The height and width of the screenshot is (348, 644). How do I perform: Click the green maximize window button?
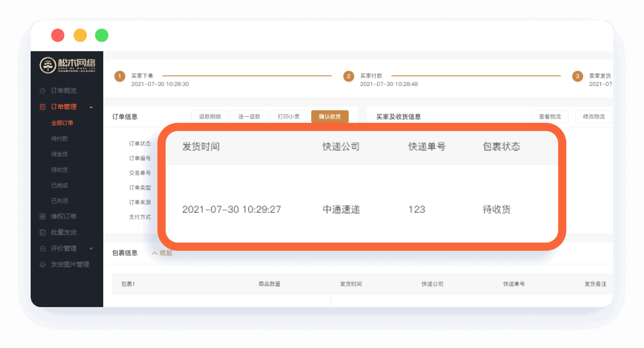tap(102, 35)
